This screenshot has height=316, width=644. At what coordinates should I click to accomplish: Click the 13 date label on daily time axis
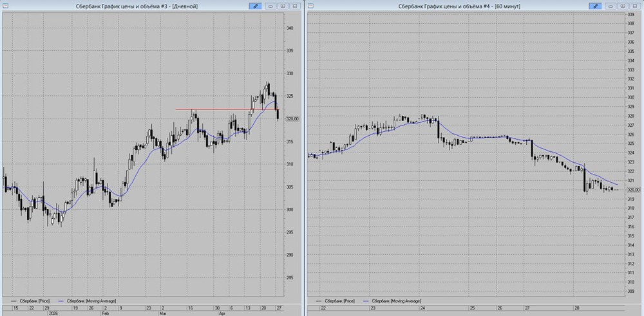tap(248, 308)
